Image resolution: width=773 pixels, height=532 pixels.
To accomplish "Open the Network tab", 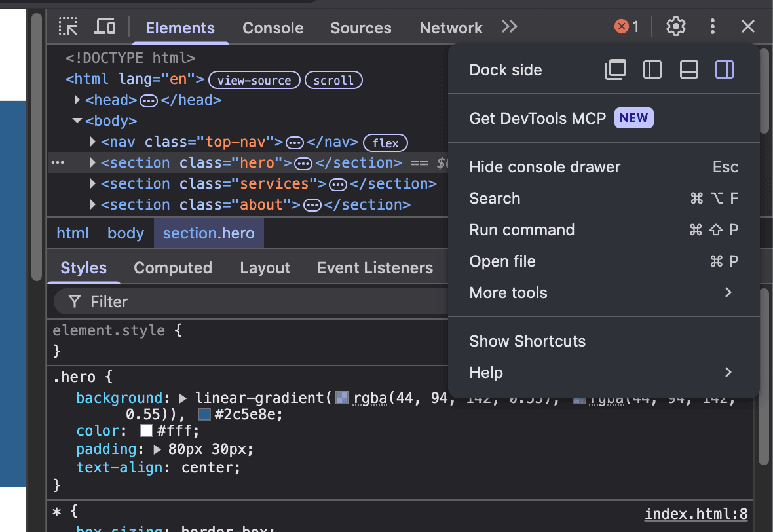I will tap(451, 28).
